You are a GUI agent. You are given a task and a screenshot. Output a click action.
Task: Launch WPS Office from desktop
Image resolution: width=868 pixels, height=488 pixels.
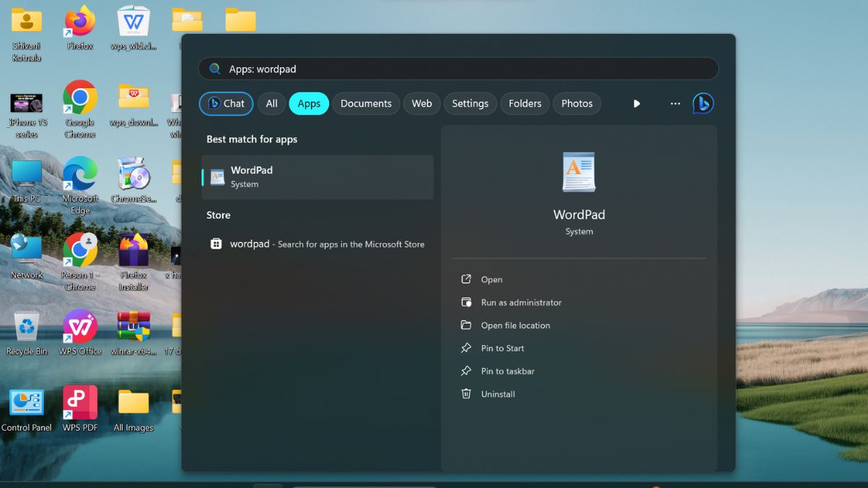(x=80, y=328)
